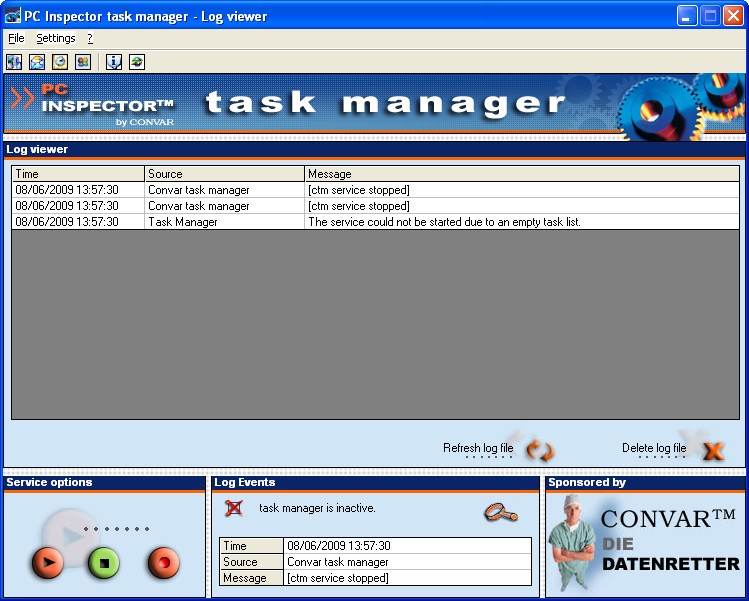The height and width of the screenshot is (601, 749).
Task: Click the Delete log file link
Action: click(x=654, y=448)
